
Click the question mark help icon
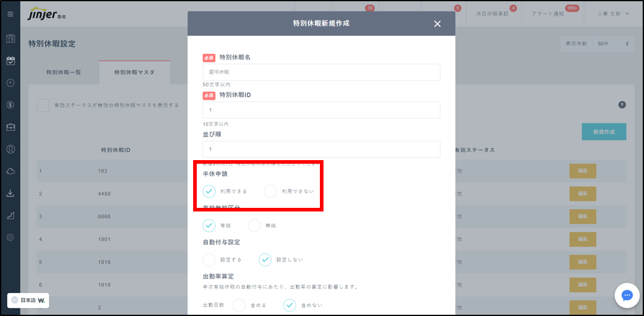point(622,105)
